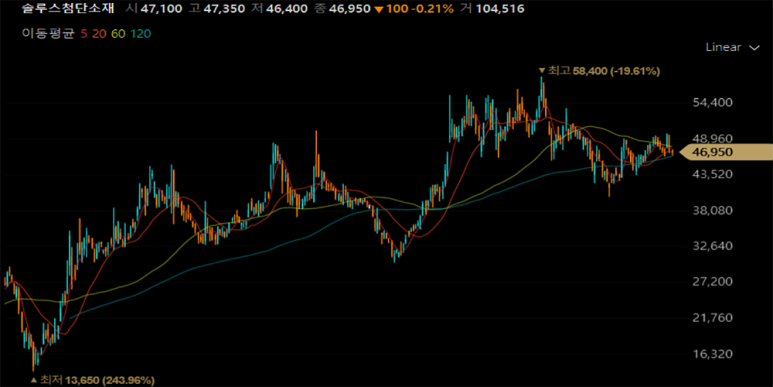Toggle the 60-day moving average line
This screenshot has height=387, width=773.
pos(118,34)
